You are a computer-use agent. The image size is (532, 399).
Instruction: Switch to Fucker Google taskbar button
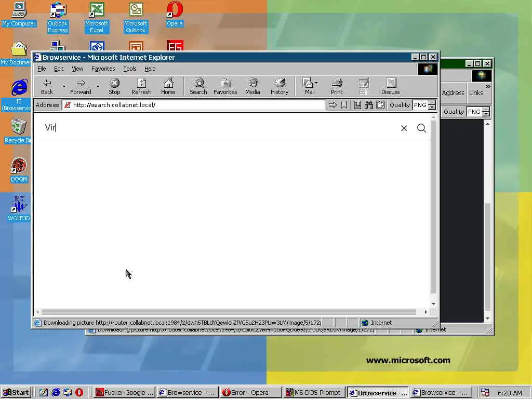pyautogui.click(x=124, y=393)
